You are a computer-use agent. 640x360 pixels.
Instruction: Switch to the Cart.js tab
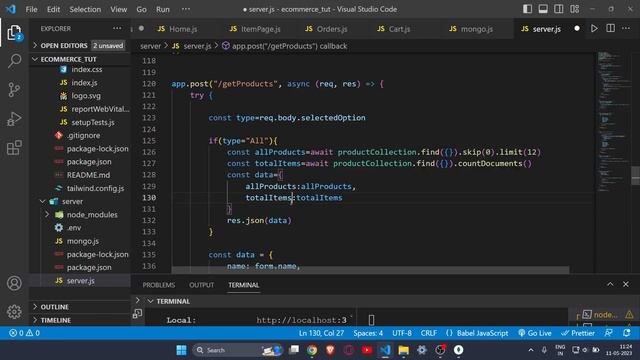(394, 29)
